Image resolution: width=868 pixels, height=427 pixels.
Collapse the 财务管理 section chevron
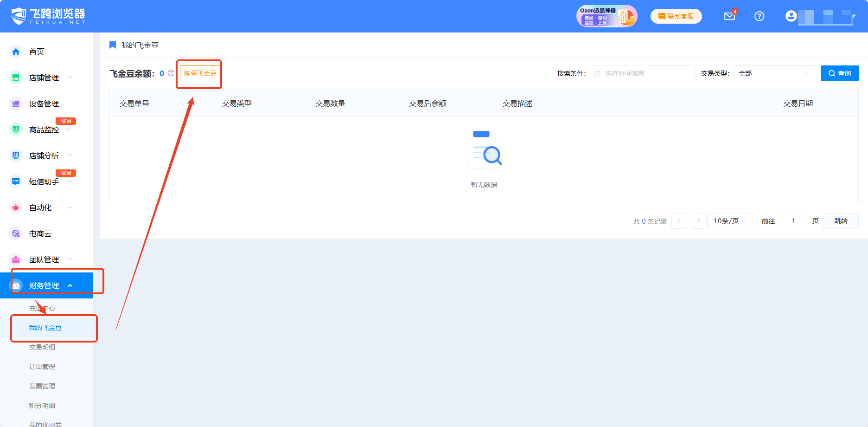[x=70, y=285]
